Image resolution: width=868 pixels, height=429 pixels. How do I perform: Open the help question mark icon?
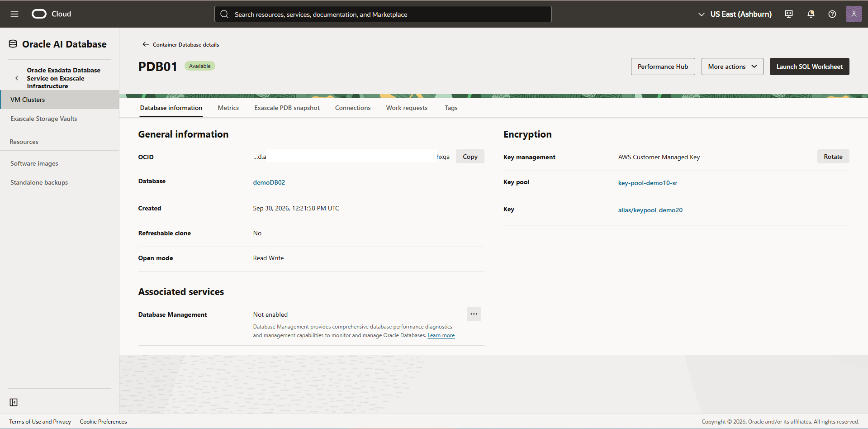coord(832,14)
